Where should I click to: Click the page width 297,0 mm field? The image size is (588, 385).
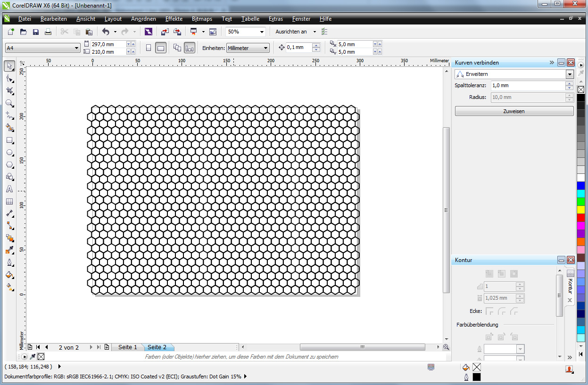[x=108, y=44]
